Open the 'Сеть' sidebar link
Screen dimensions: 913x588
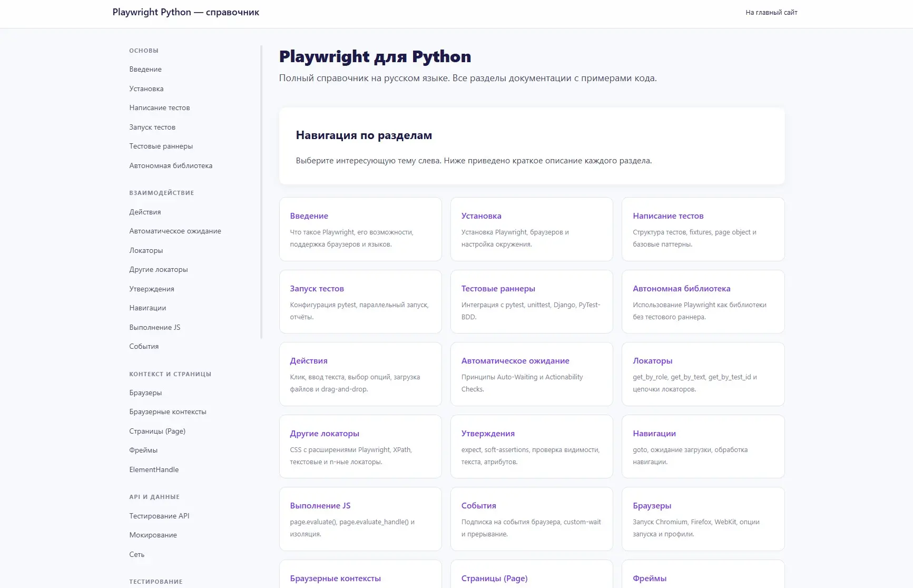click(x=136, y=554)
